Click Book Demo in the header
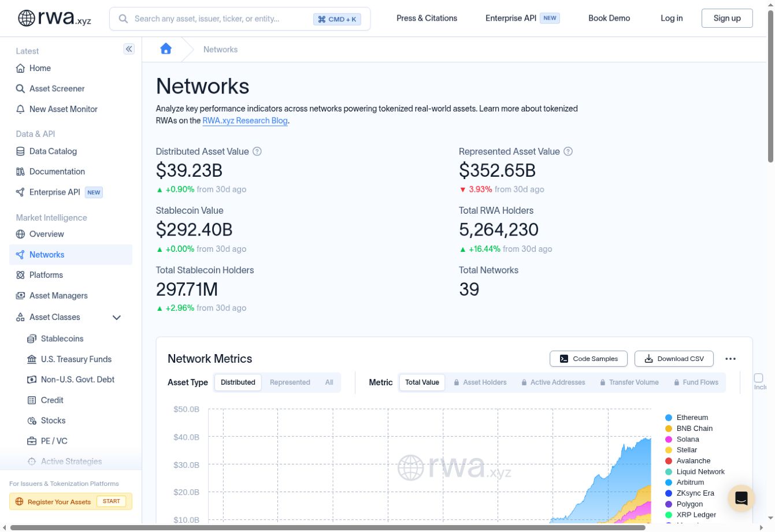The height and width of the screenshot is (532, 775). 609,18
